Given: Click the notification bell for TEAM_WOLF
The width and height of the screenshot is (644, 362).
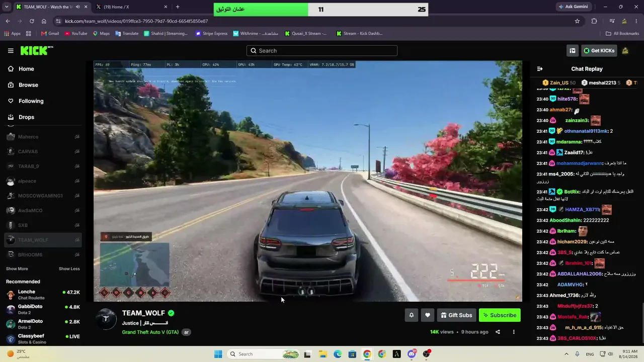Looking at the screenshot, I should point(411,315).
